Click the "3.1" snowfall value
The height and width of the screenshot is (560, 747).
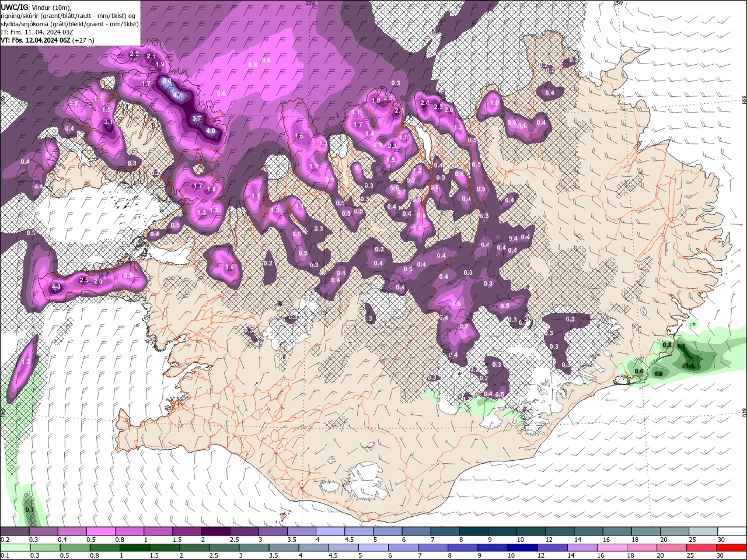tap(108, 123)
